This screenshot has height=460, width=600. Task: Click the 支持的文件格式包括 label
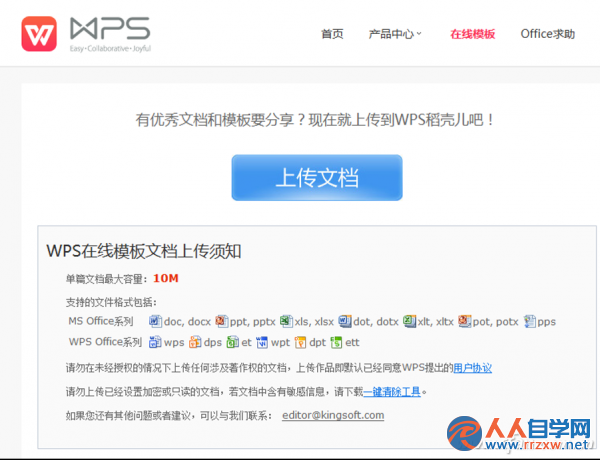111,302
